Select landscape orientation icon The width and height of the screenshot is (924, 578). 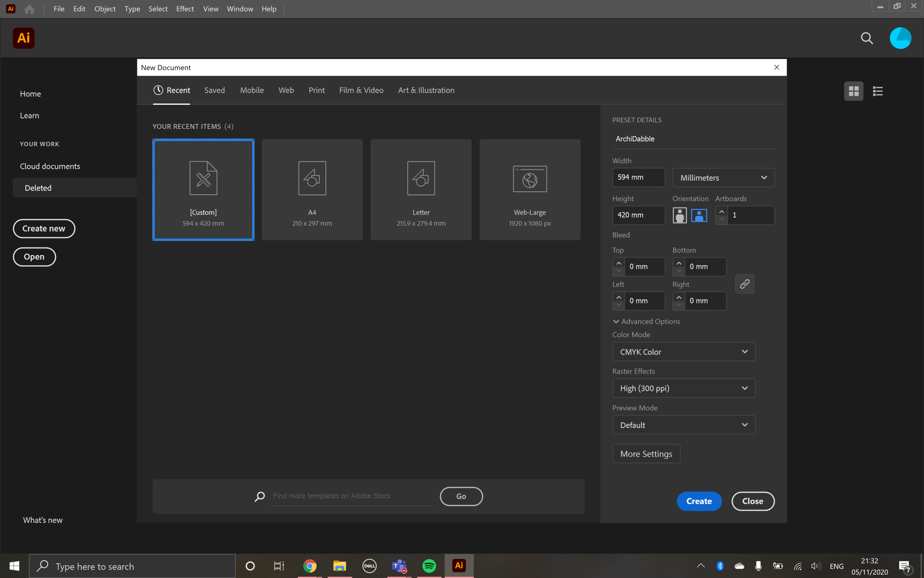[699, 215]
